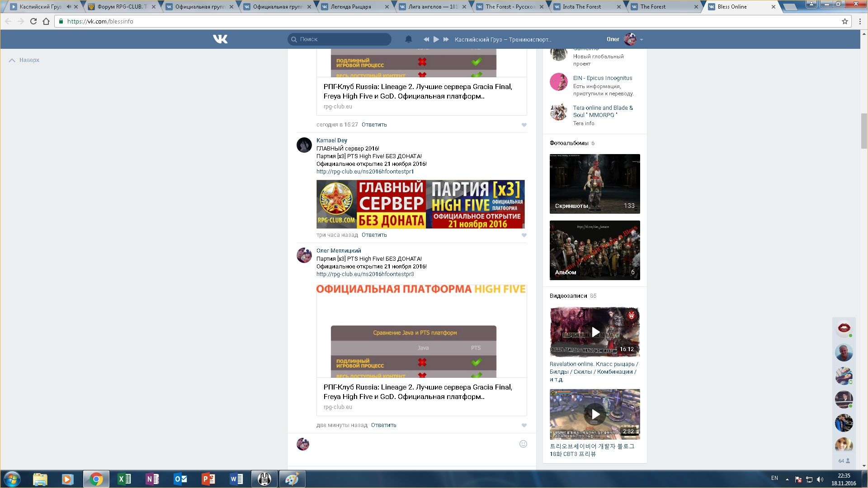Open the Олег profile dropdown arrow
868x488 pixels.
pos(642,40)
